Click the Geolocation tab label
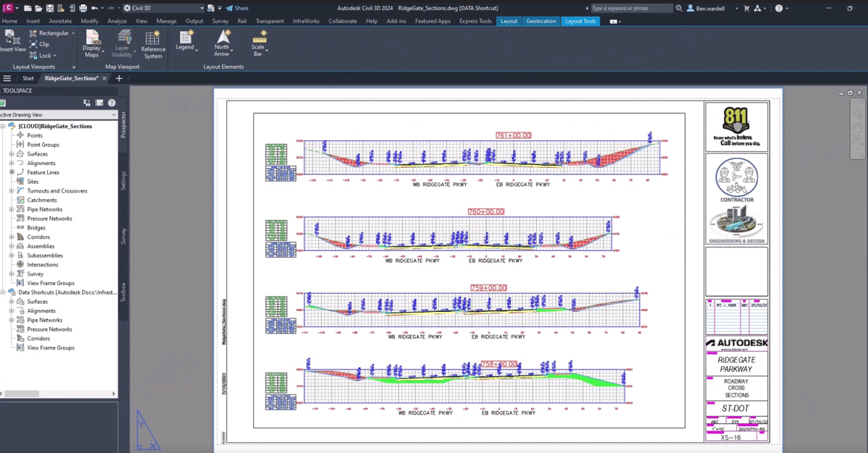The height and width of the screenshot is (453, 868). pos(540,21)
